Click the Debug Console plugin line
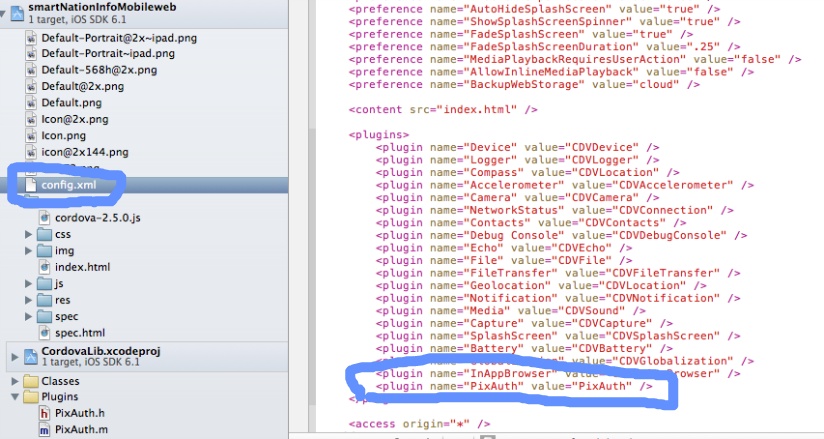The width and height of the screenshot is (824, 439). pyautogui.click(x=561, y=236)
